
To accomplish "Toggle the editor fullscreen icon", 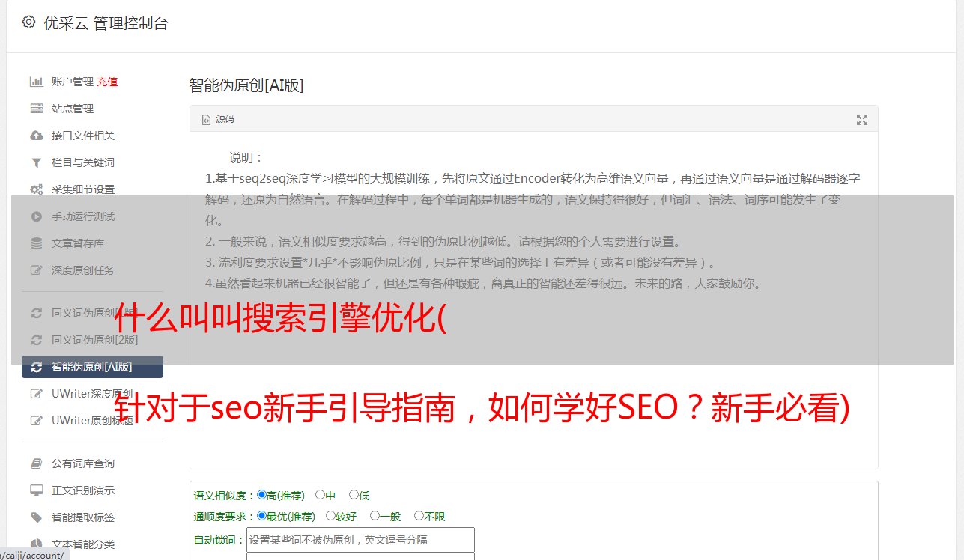I will point(862,120).
